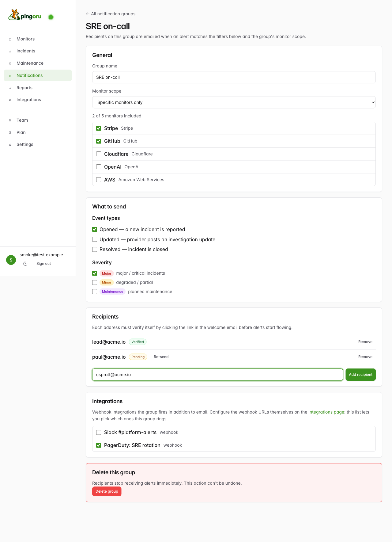This screenshot has width=392, height=542.
Task: Enable the Resolved event type
Action: click(95, 250)
